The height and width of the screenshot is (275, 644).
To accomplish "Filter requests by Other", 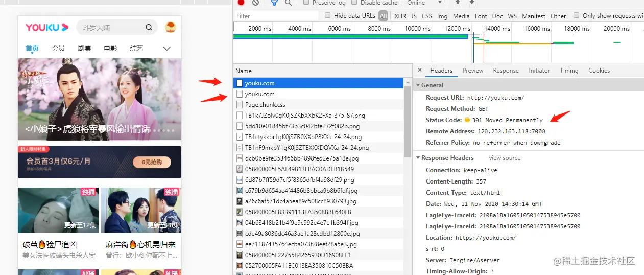I will tap(558, 16).
